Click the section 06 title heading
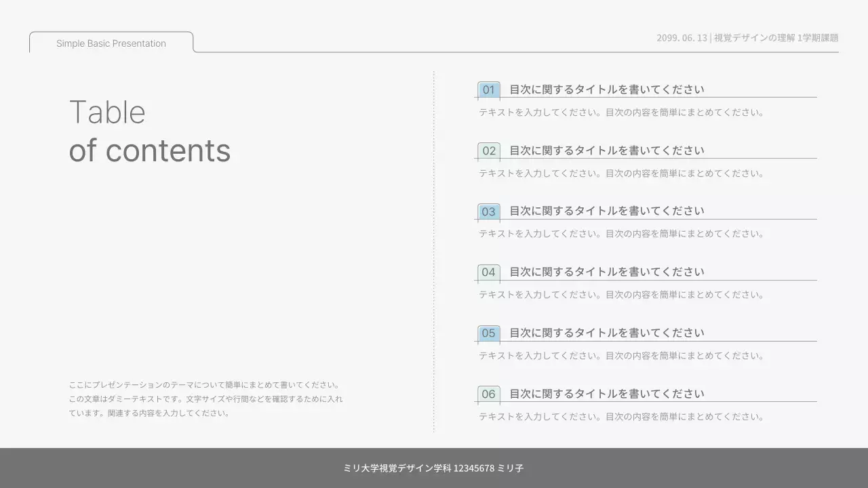The image size is (868, 488). pos(608,393)
